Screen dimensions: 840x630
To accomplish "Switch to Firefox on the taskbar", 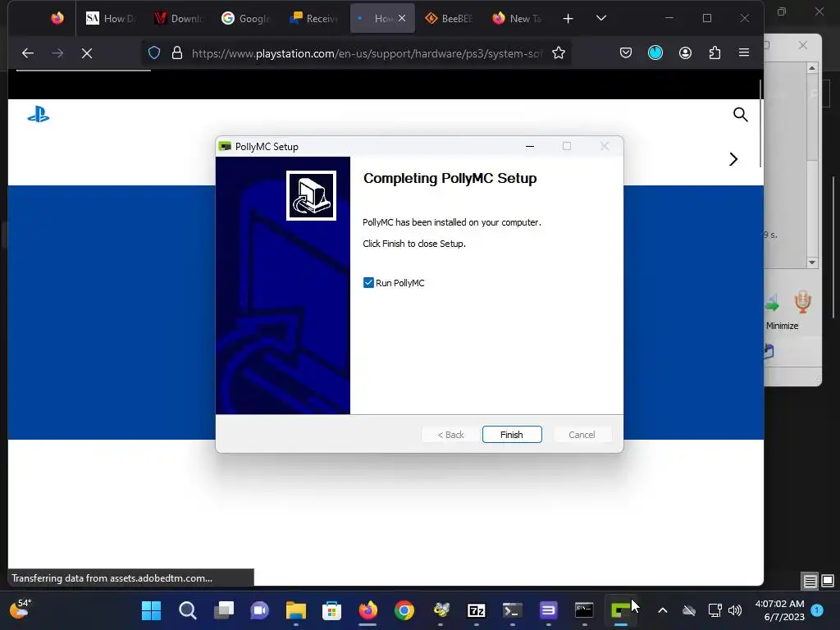I will (x=368, y=610).
